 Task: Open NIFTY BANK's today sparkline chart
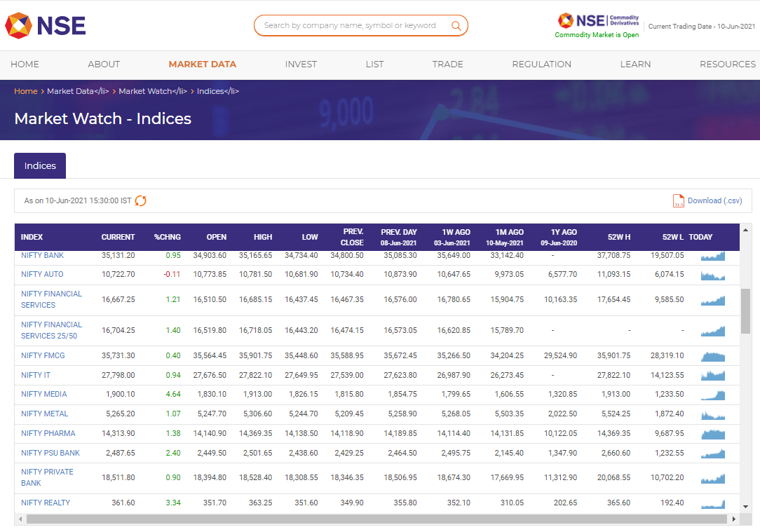point(712,256)
